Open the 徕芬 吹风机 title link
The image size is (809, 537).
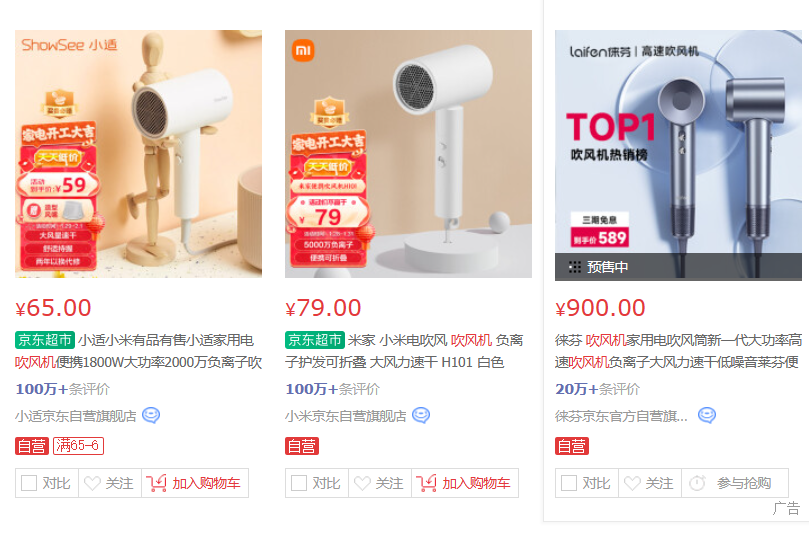[x=678, y=351]
